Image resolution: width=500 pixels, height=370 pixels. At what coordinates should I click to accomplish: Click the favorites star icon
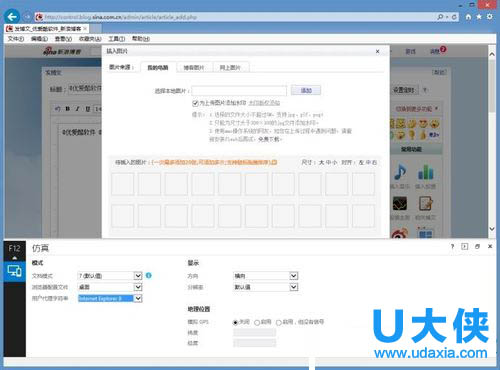(x=479, y=17)
